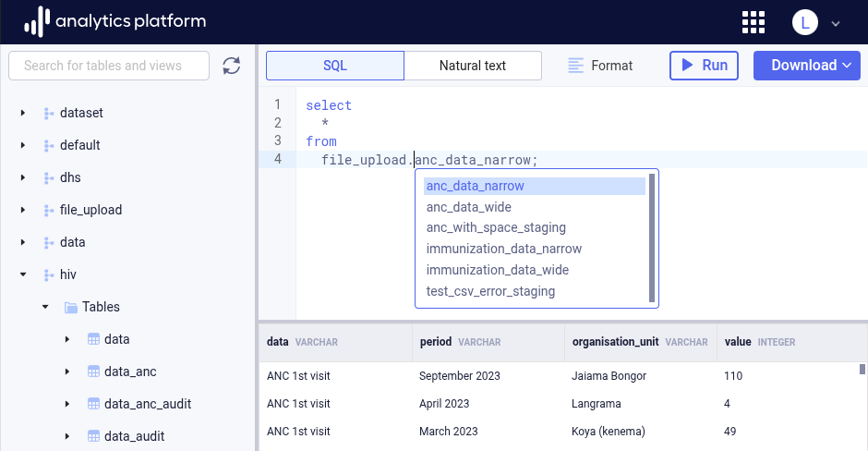Select the default schema icon
Screen dimensions: 868x451
click(x=49, y=146)
